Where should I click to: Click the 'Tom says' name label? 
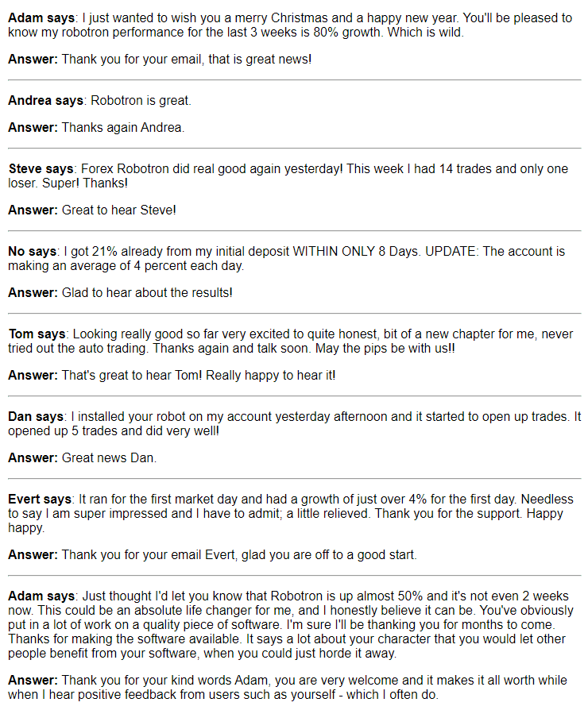37,334
